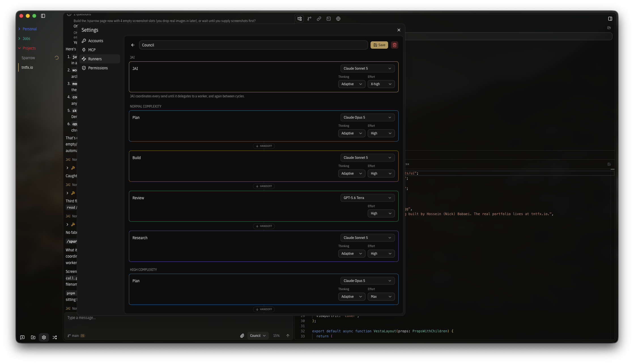Click HANDOFF between Plan and Build
This screenshot has height=364, width=634.
coord(264,146)
